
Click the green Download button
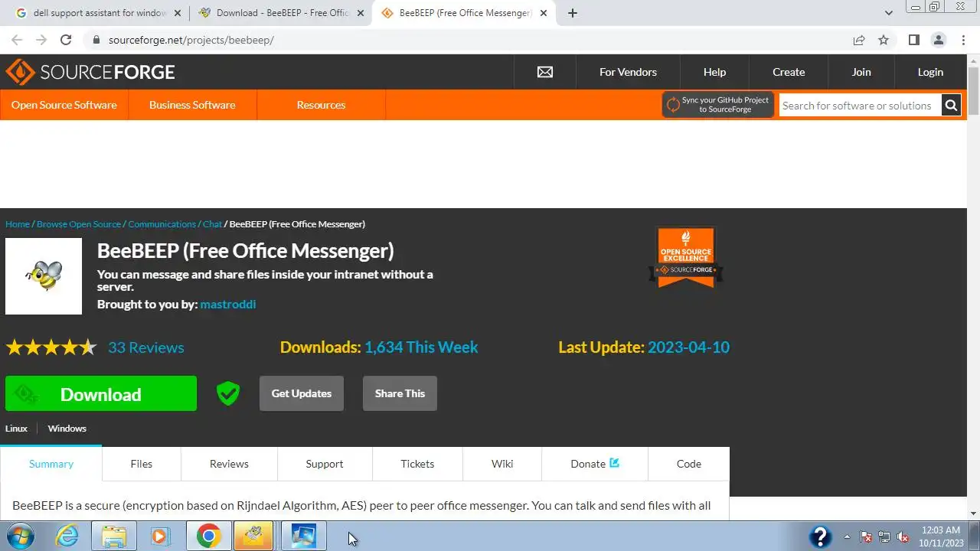click(101, 393)
